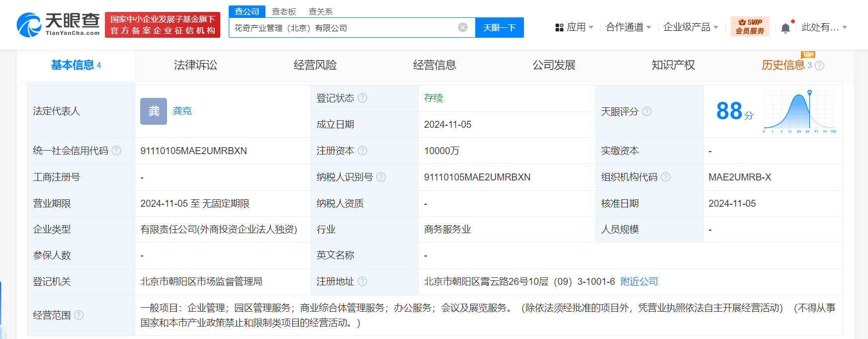
Task: Click the 成立日期 value 2024-11-05
Action: click(x=447, y=124)
